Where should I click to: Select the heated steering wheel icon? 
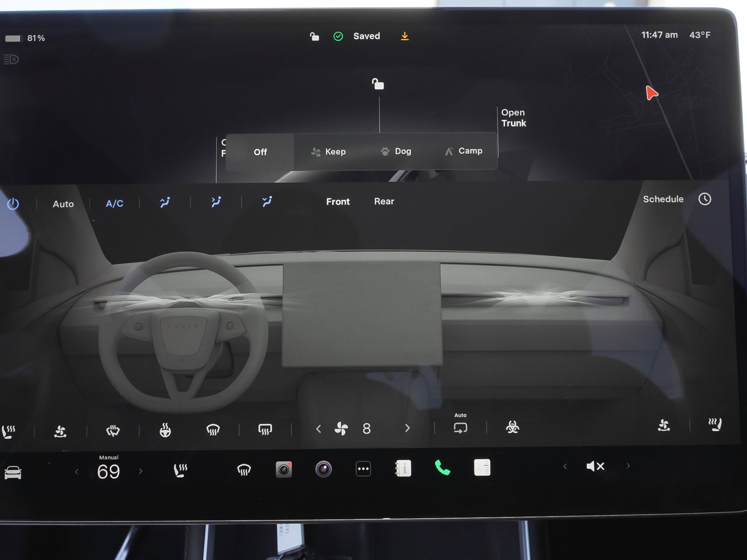(x=164, y=429)
